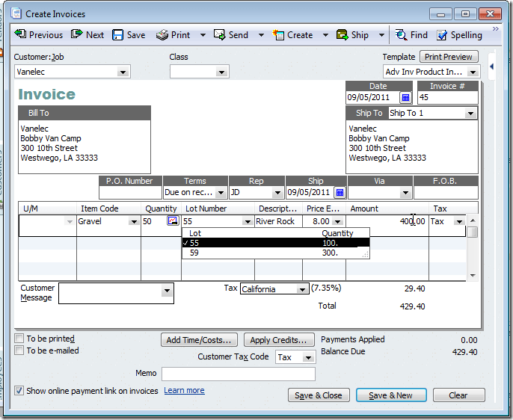
Task: Collapse the side panel arrow
Action: [492, 67]
